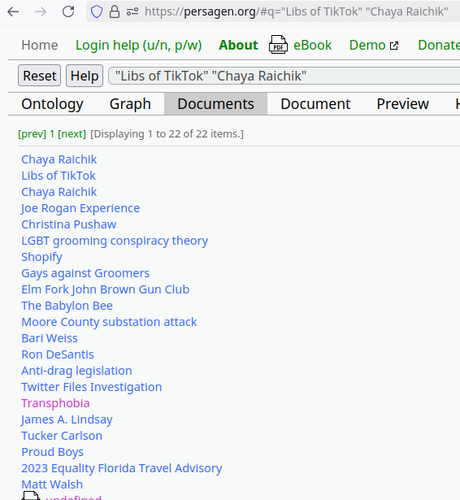
Task: Open the Ron DeSantis document
Action: pyautogui.click(x=58, y=355)
